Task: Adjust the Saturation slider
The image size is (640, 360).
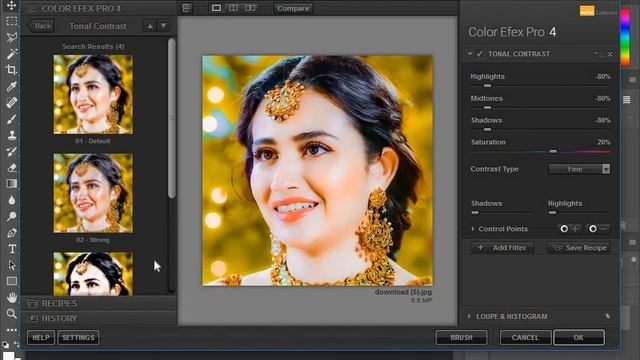Action: (x=553, y=151)
